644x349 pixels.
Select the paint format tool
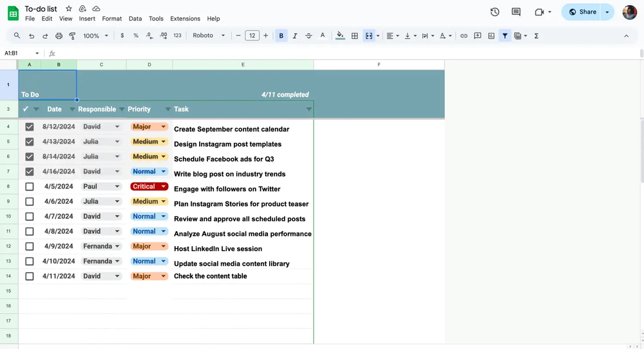(73, 36)
